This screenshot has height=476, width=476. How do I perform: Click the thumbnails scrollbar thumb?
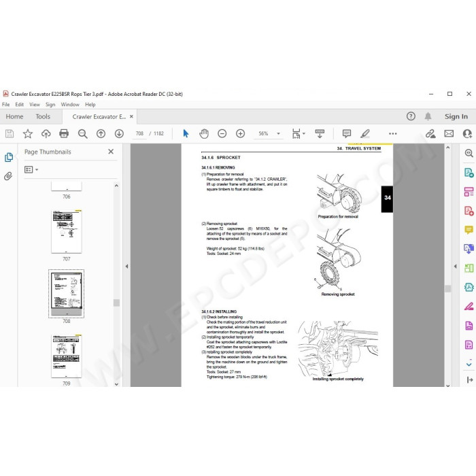pos(116,303)
